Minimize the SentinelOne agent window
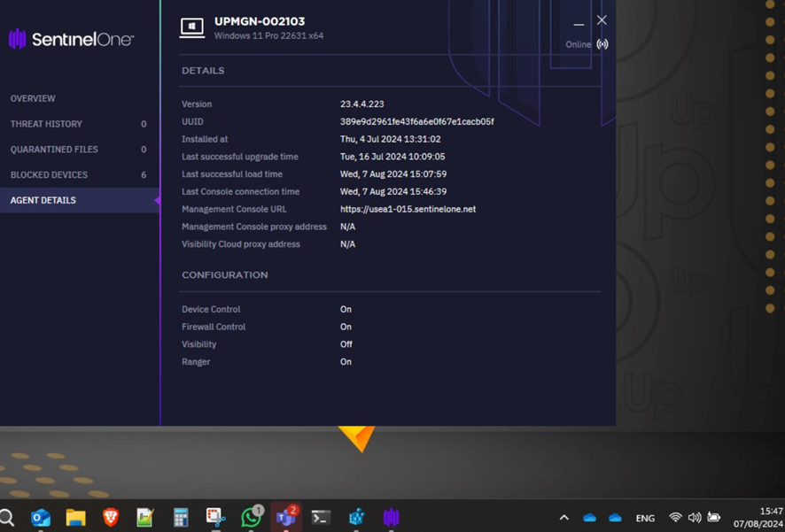 coord(579,21)
